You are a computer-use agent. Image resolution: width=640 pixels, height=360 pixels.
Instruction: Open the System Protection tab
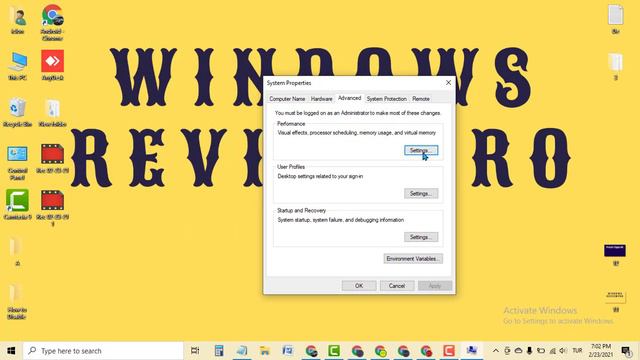point(387,99)
